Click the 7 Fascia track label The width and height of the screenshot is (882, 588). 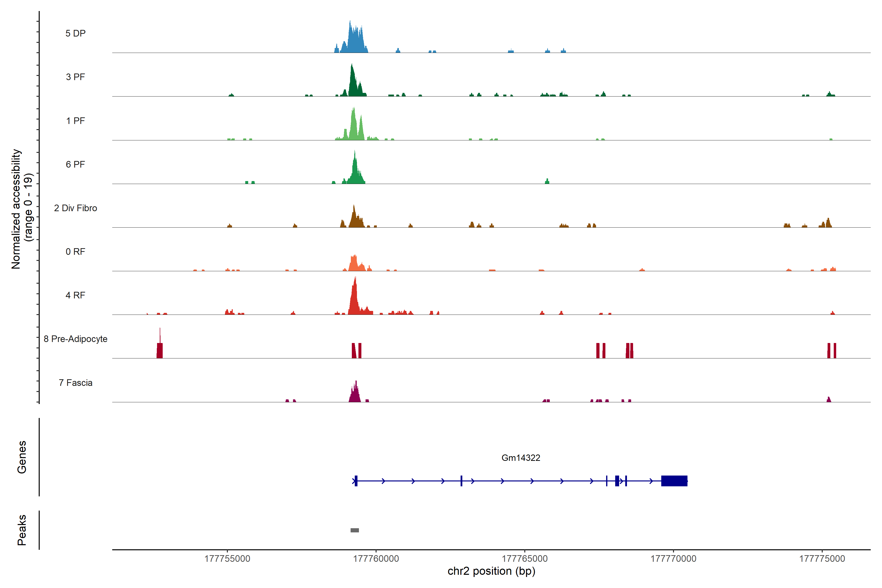point(75,383)
